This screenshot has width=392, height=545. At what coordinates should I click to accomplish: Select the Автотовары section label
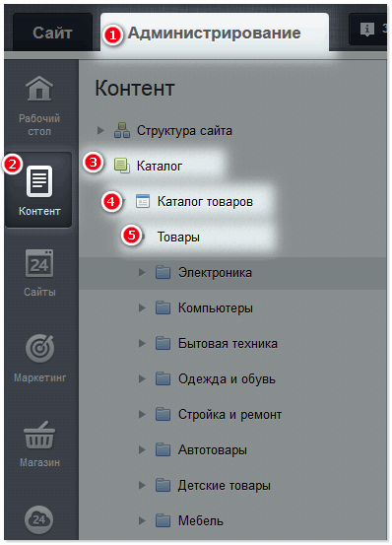click(213, 450)
